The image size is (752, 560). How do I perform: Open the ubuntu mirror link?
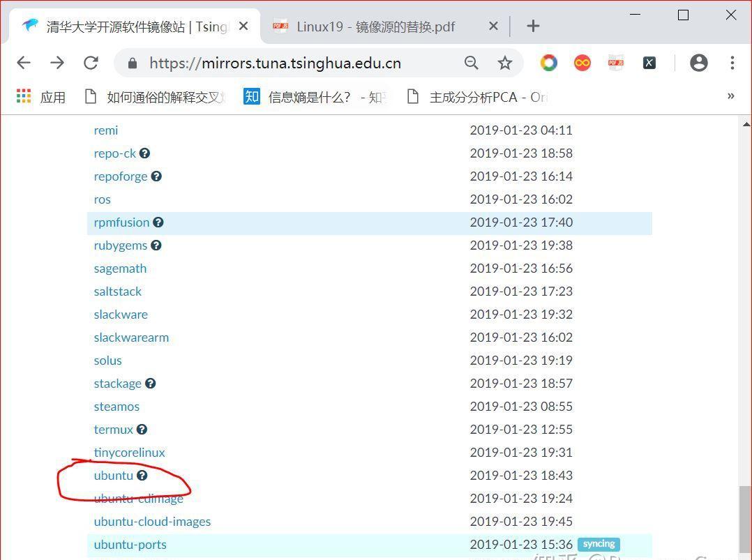(x=114, y=476)
